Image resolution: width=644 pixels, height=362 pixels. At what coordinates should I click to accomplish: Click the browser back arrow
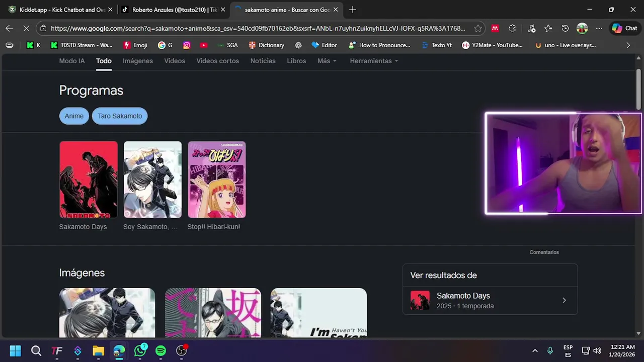(x=9, y=29)
